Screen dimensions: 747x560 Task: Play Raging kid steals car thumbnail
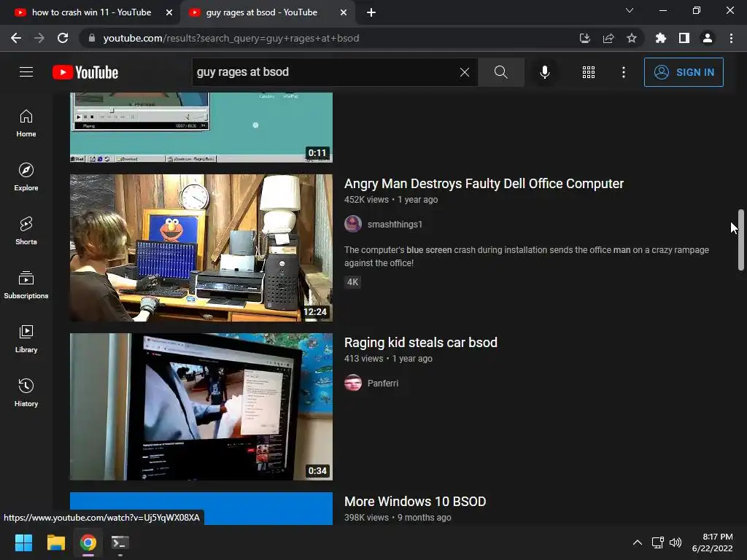click(201, 407)
